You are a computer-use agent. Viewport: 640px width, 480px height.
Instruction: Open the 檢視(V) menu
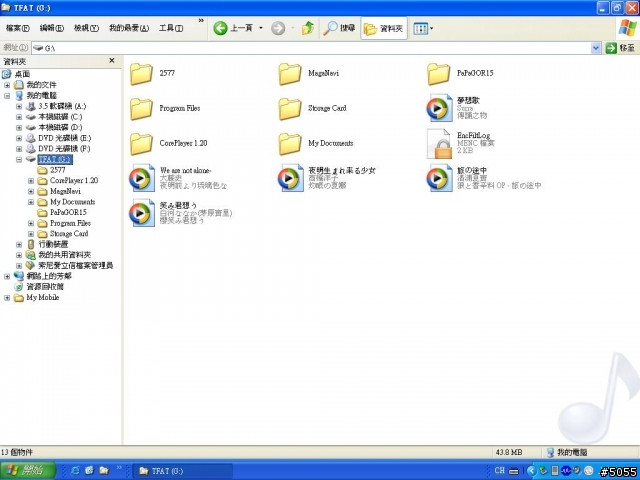pyautogui.click(x=86, y=28)
